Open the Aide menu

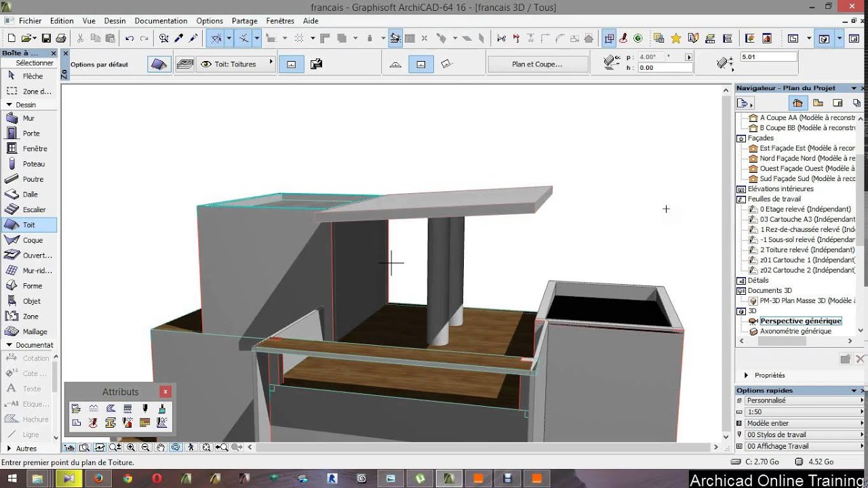[x=311, y=21]
